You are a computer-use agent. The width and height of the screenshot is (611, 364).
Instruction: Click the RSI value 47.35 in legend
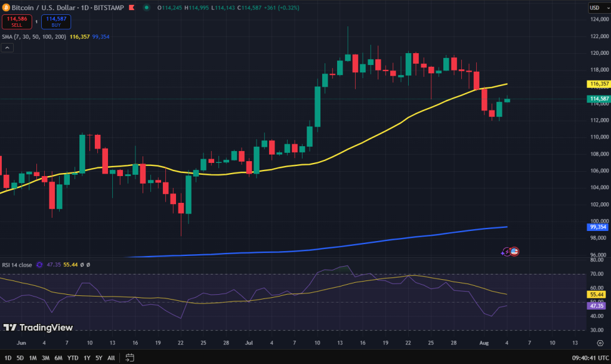click(x=54, y=265)
